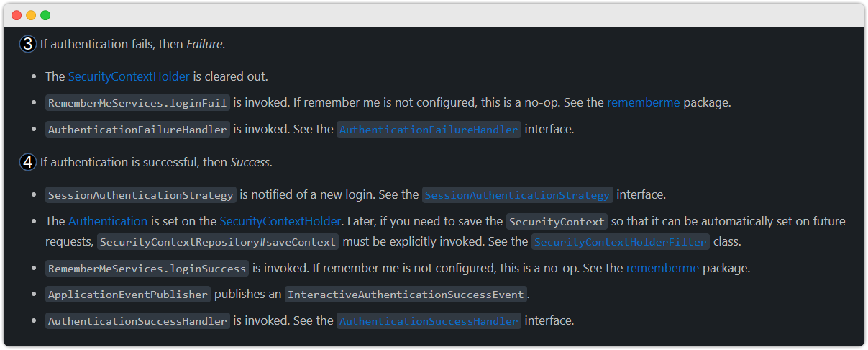Click the callout number 3 icon

click(x=28, y=44)
